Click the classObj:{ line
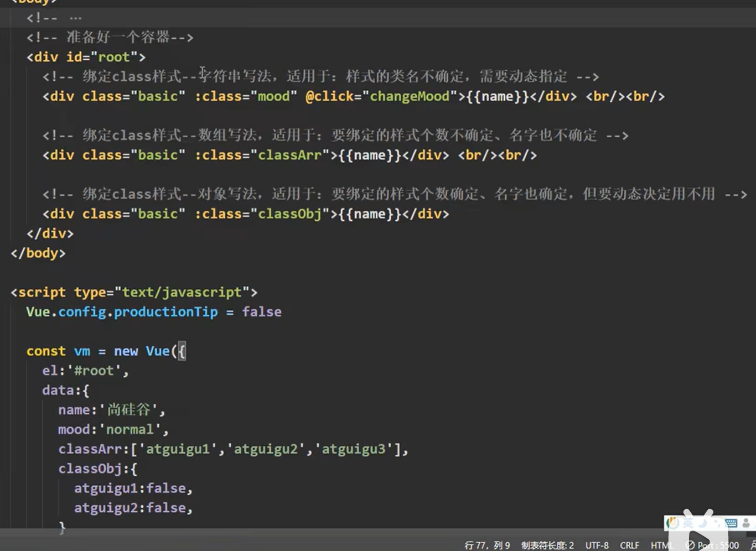 coord(98,469)
